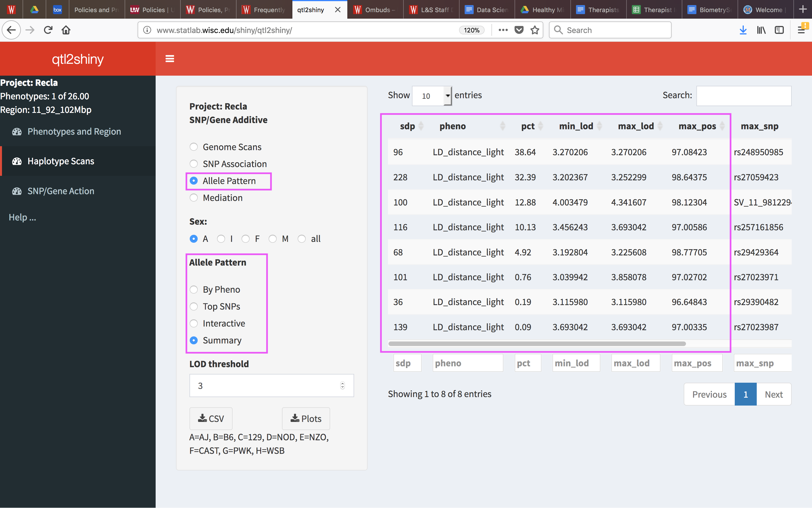The image size is (812, 508).
Task: Select Summary allele pattern
Action: coord(194,340)
